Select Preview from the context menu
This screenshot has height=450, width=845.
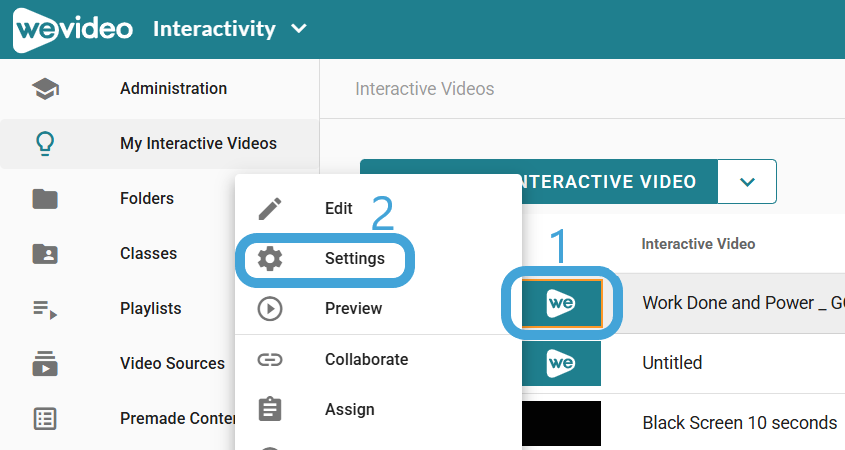(x=353, y=308)
